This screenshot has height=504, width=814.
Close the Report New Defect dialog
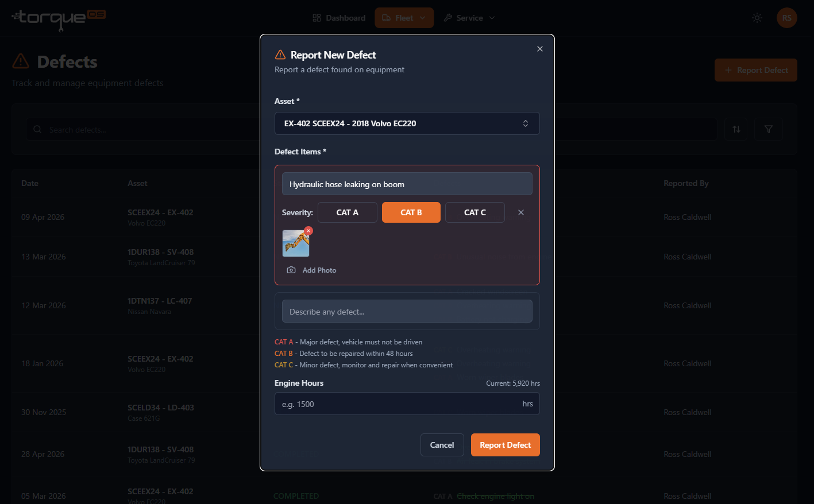(540, 49)
